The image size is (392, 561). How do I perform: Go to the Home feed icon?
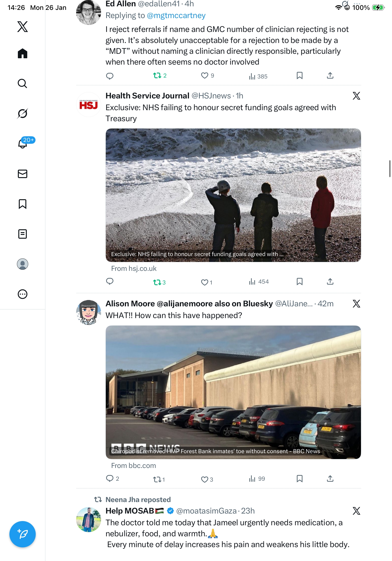23,53
